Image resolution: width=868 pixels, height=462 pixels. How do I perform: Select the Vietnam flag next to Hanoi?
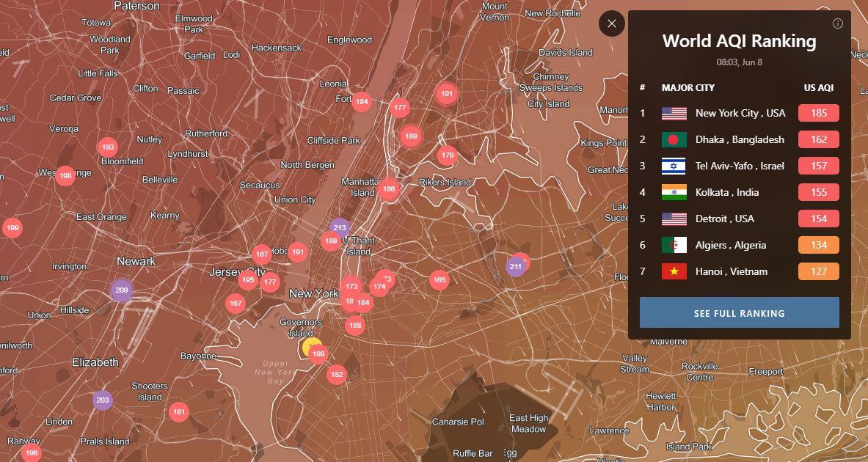(x=674, y=271)
